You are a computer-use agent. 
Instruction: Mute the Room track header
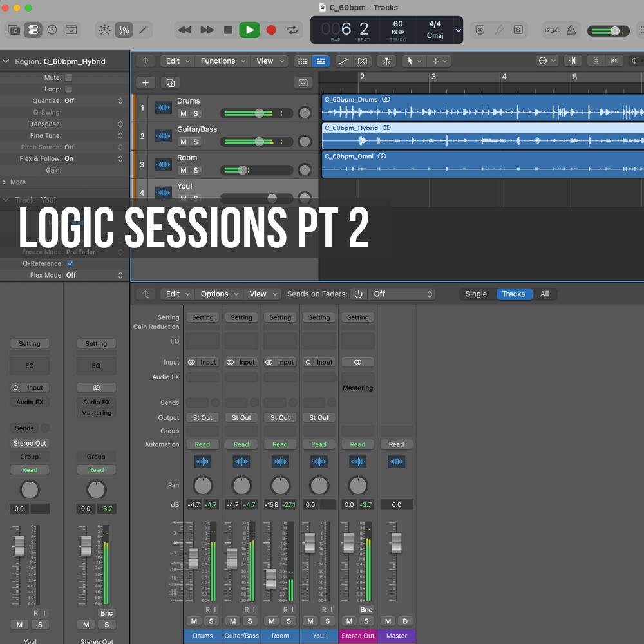click(183, 170)
